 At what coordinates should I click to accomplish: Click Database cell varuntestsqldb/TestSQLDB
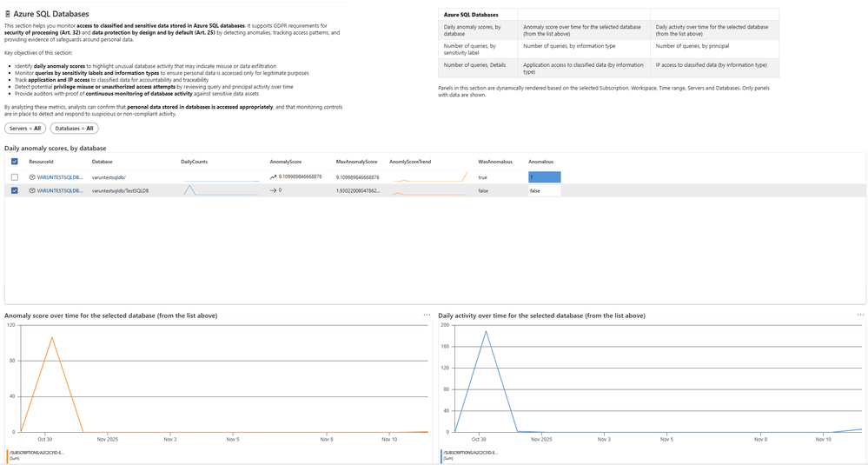[x=120, y=190]
